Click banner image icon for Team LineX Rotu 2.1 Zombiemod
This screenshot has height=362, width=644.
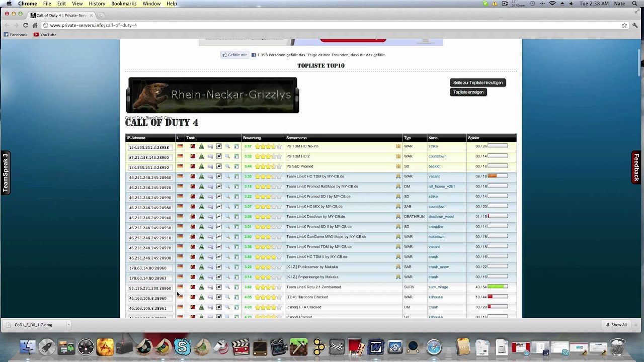click(x=219, y=287)
